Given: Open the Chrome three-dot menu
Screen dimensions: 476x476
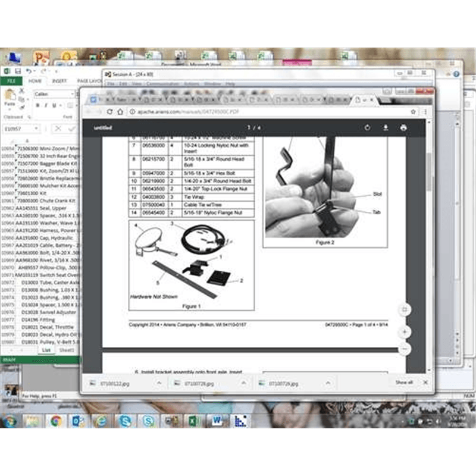Looking at the screenshot, I should point(425,111).
